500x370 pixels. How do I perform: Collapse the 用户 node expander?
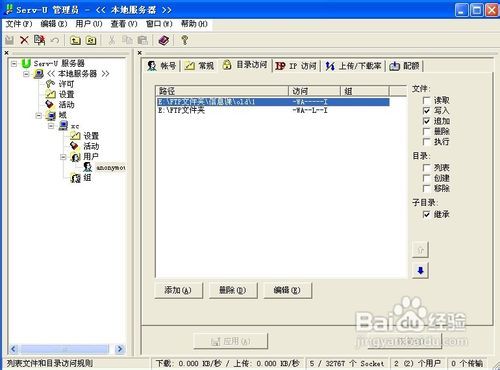coord(63,157)
